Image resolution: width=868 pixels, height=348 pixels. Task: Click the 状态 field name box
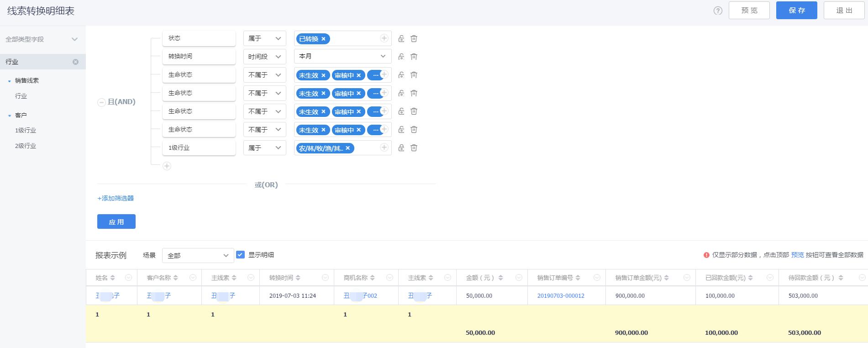click(x=199, y=38)
